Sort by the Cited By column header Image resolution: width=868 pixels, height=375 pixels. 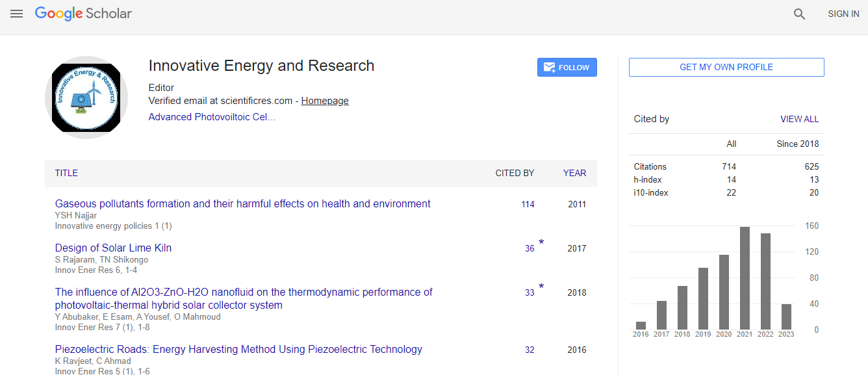tap(515, 173)
